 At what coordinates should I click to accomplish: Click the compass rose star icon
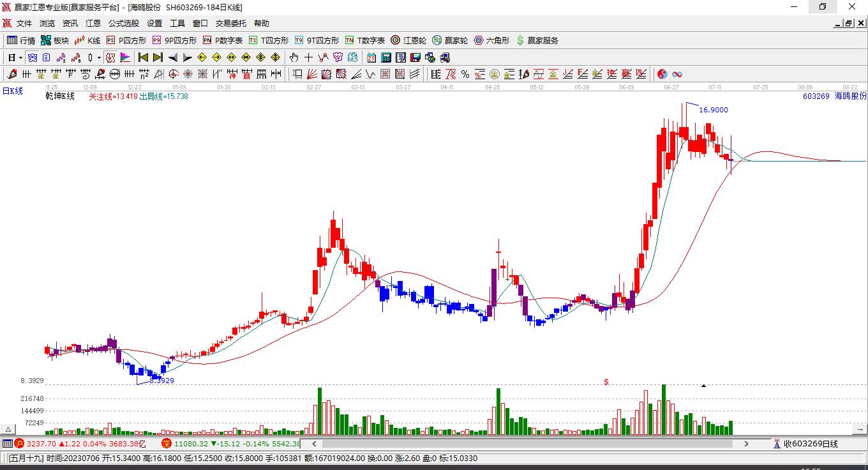188,74
